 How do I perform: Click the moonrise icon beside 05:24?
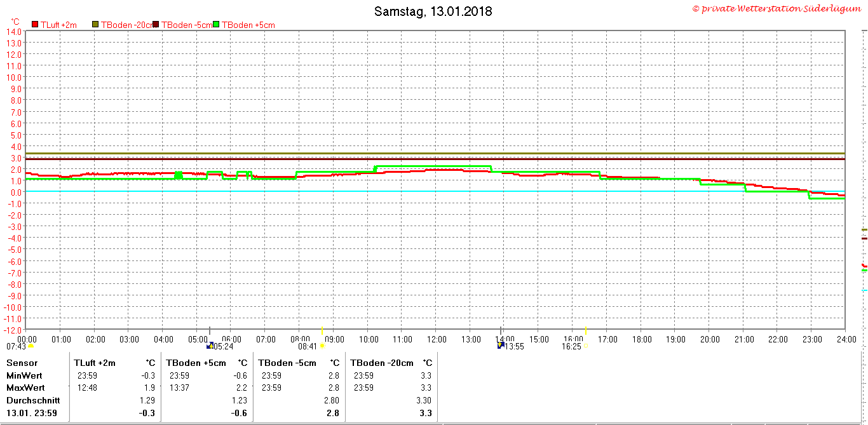click(211, 346)
